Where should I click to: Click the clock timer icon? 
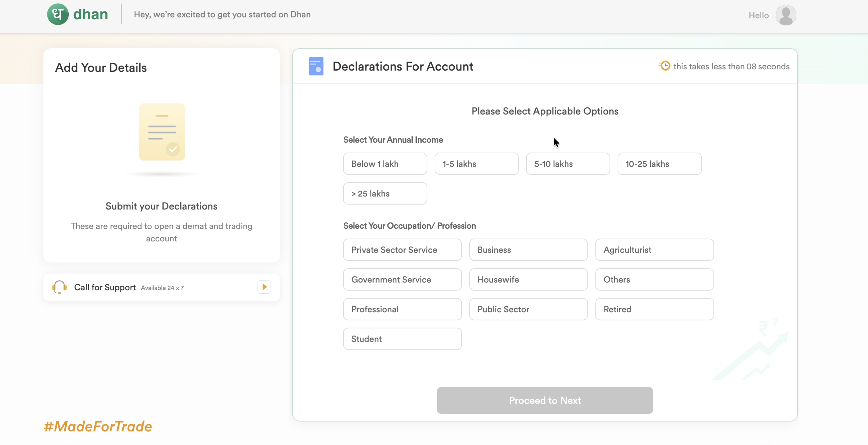(665, 66)
